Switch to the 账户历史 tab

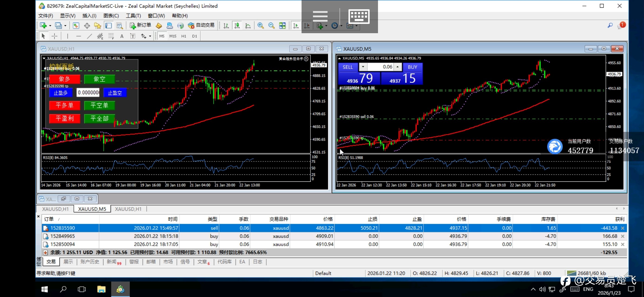point(89,261)
